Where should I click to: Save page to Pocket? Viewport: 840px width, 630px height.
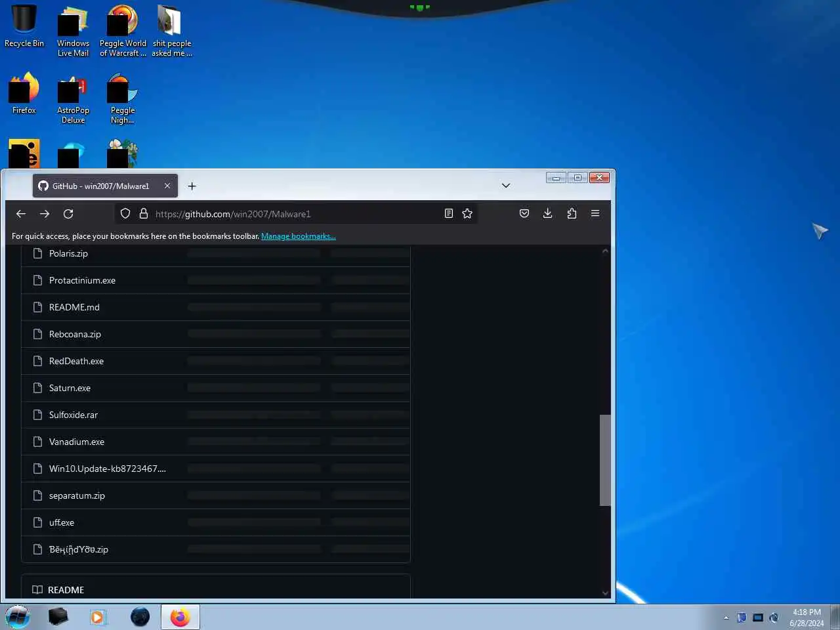click(524, 213)
